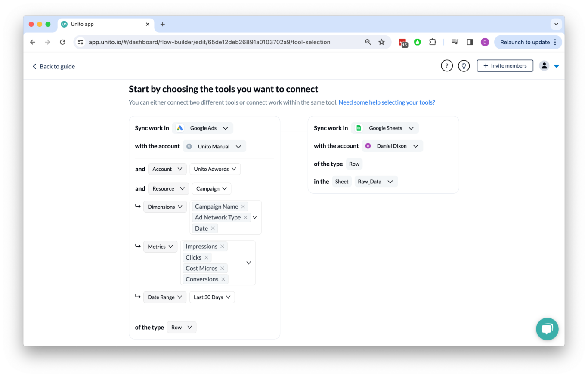The image size is (588, 377).
Task: Open the Raw_Data sheet dropdown
Action: 376,182
